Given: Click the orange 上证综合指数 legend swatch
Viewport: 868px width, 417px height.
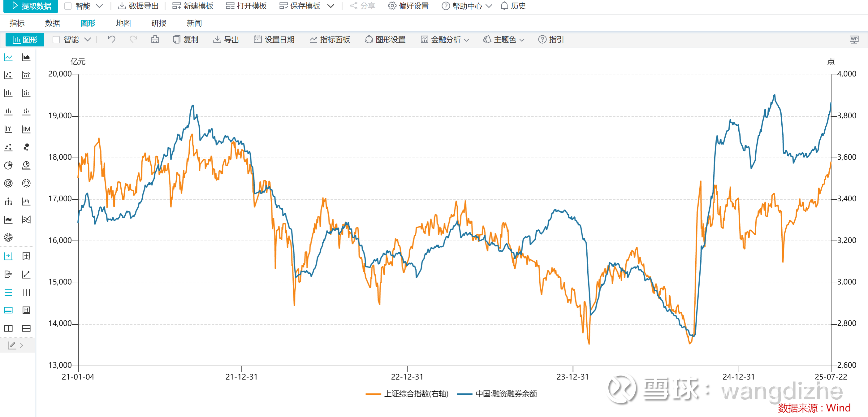Looking at the screenshot, I should coord(373,394).
